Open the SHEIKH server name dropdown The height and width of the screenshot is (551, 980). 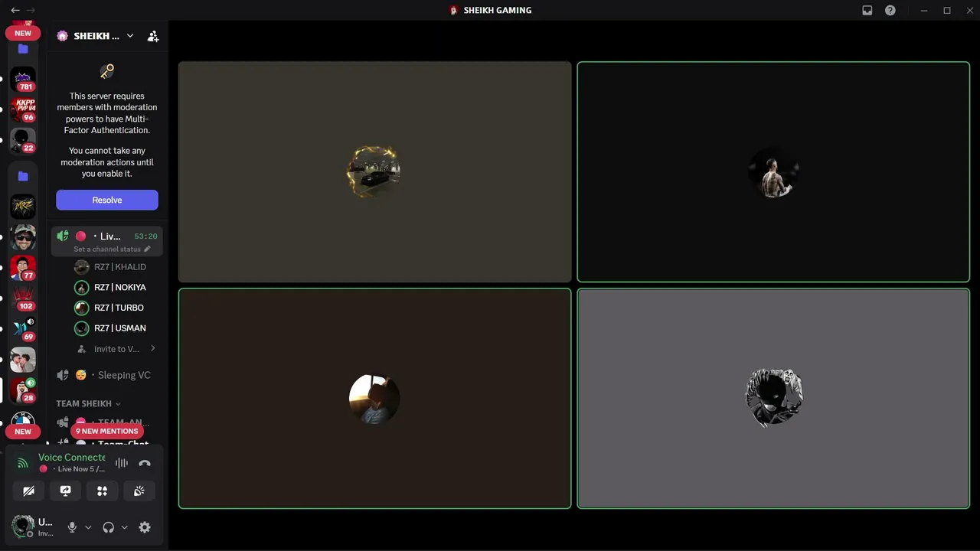click(96, 36)
